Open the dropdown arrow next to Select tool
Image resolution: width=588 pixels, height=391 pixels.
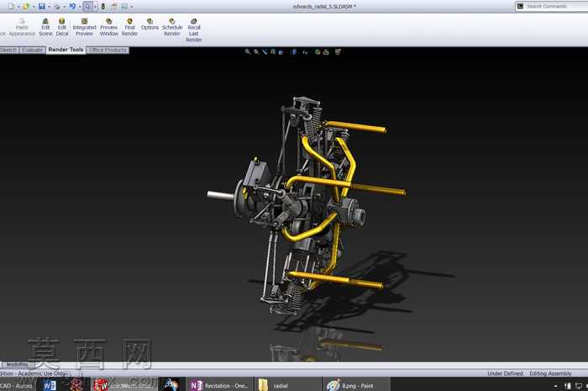[95, 7]
